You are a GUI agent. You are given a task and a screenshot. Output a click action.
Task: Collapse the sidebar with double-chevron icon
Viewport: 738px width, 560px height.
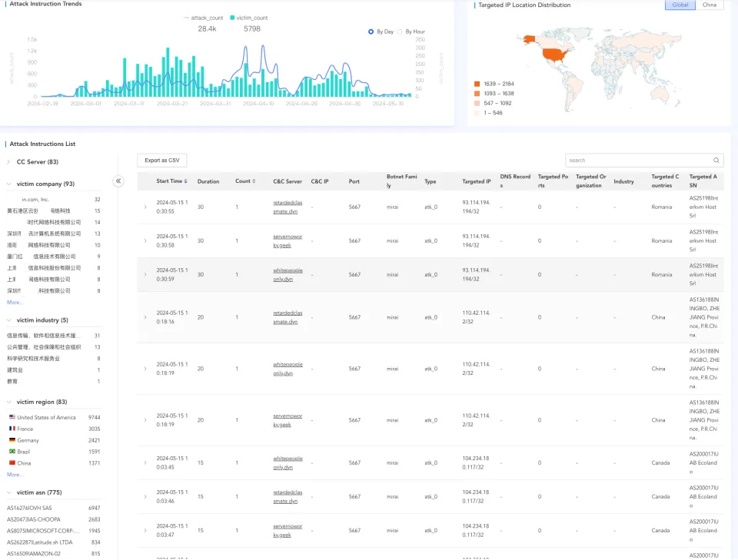tap(118, 181)
